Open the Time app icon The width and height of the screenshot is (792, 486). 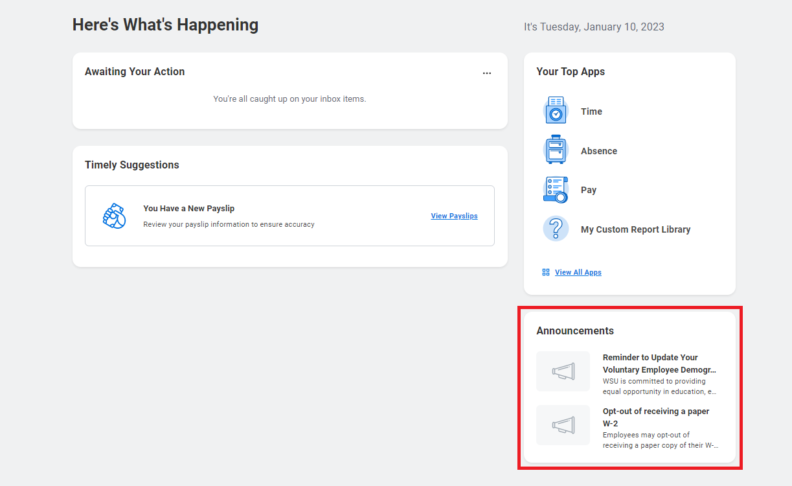[555, 111]
